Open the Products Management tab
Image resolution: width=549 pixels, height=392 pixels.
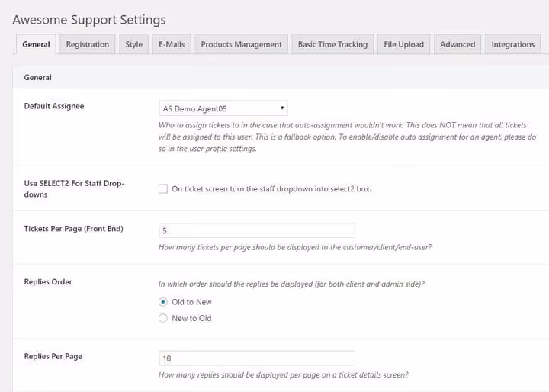(241, 44)
